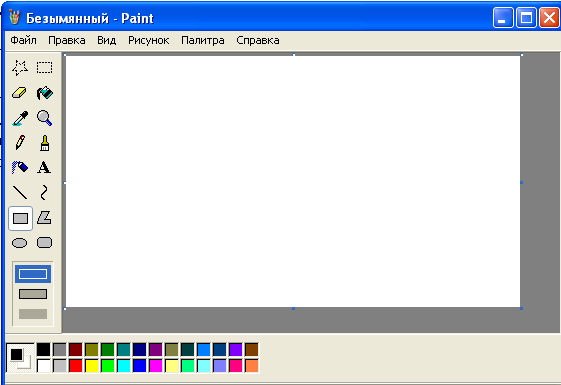Pick the Fill With Color bucket
This screenshot has width=561, height=385.
tap(44, 93)
